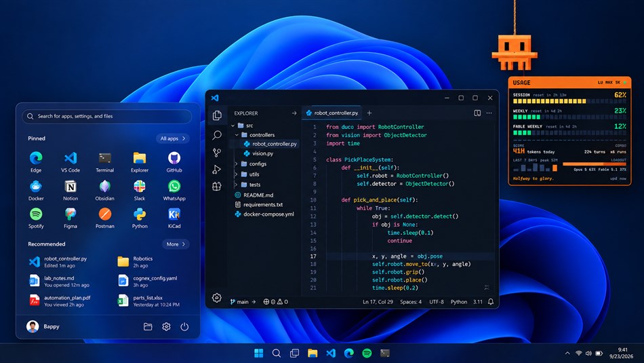Open Run and Debug in VS Code activity bar
The height and width of the screenshot is (363, 644).
coord(217,169)
